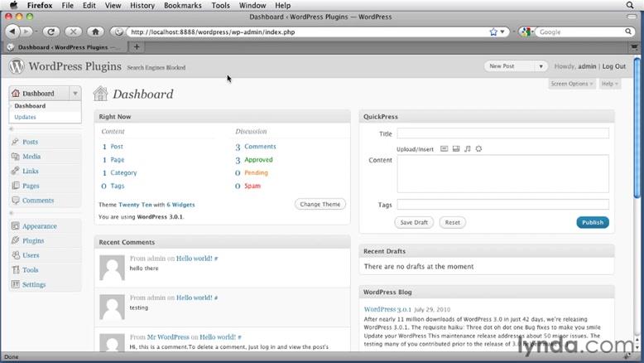
Task: Click the browser Reload button
Action: tap(50, 31)
